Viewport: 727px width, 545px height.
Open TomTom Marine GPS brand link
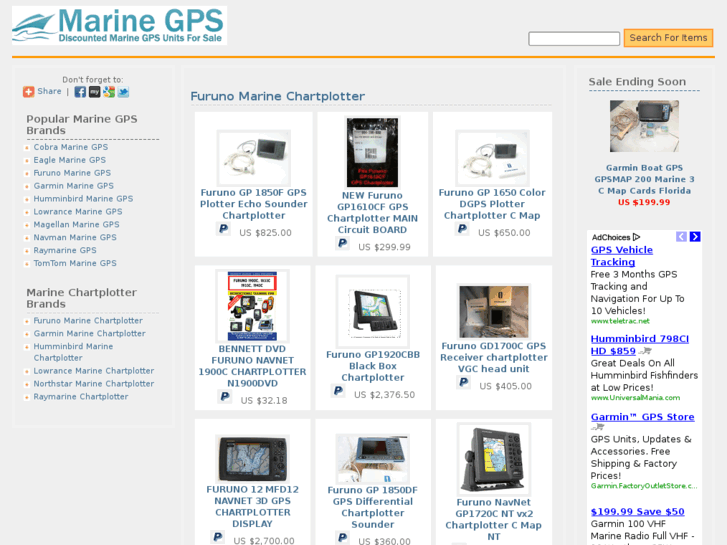[75, 263]
